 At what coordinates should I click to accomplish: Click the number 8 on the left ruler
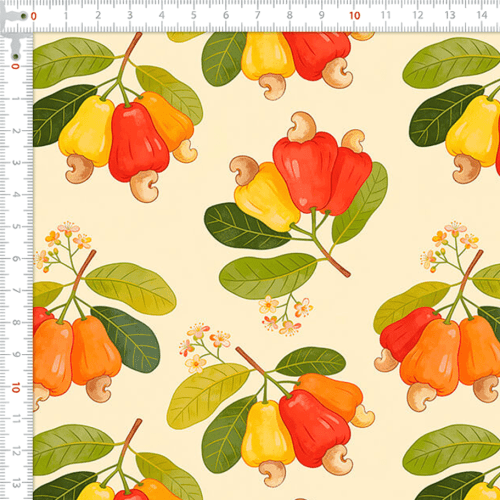16,323
